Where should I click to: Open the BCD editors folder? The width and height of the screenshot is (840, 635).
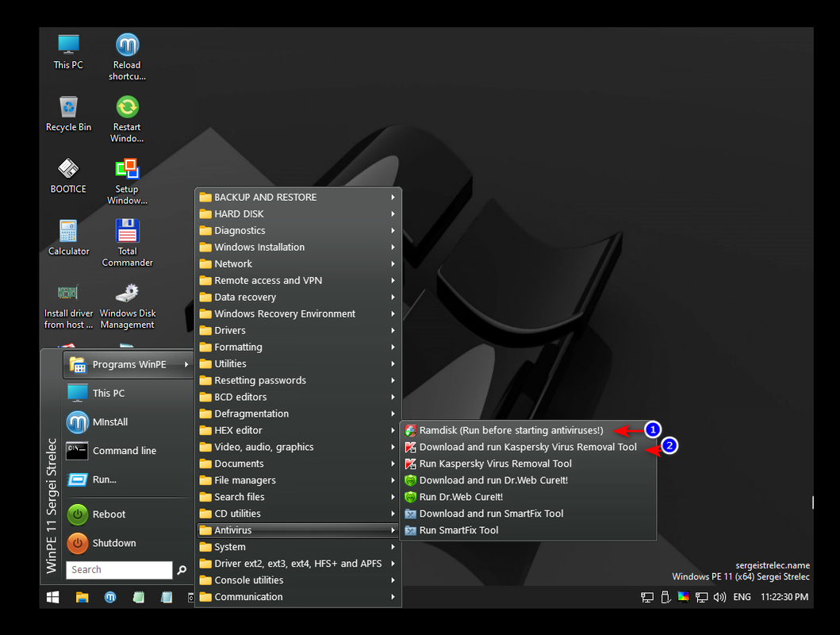[298, 397]
